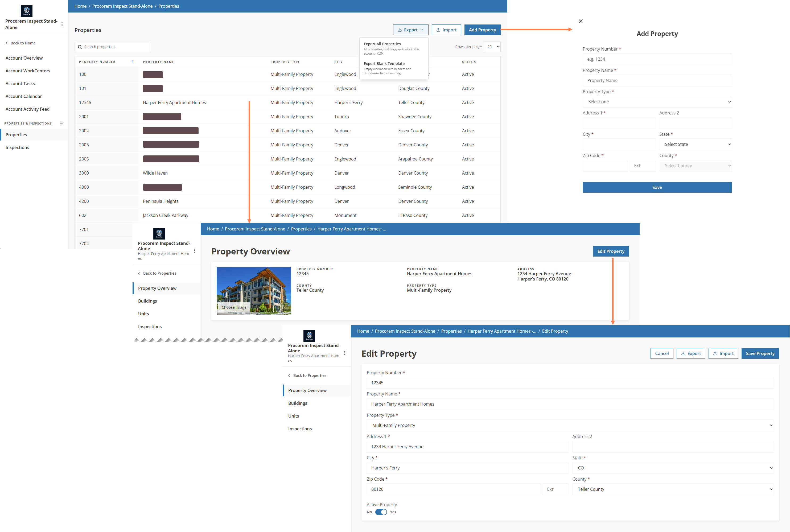Click Properties breadcrumb in Property Overview header
Viewport: 790px width, 532px height.
point(301,229)
